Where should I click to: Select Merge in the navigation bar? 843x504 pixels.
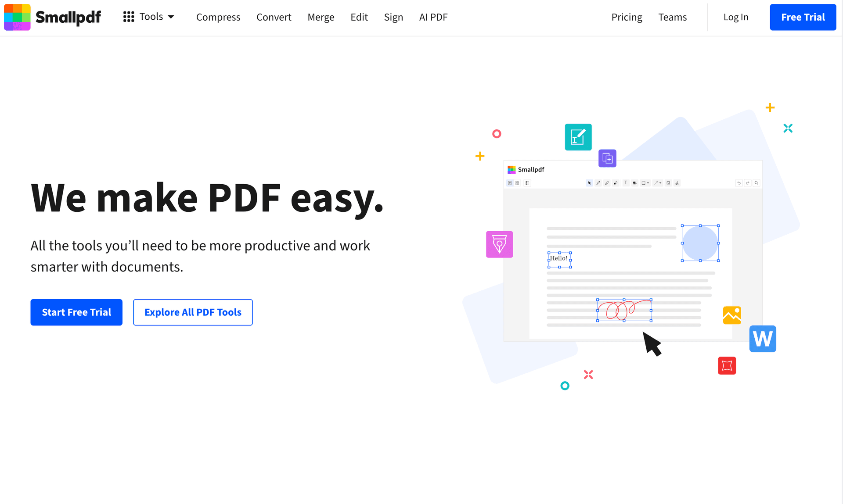tap(321, 17)
